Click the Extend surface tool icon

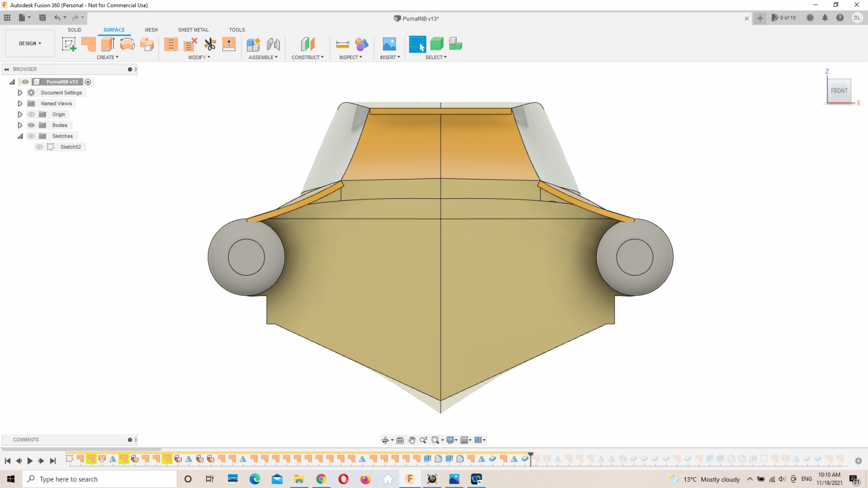point(229,44)
